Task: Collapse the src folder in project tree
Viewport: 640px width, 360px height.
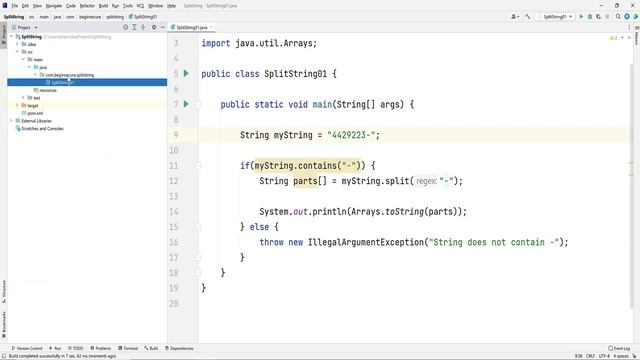Action: (18, 52)
